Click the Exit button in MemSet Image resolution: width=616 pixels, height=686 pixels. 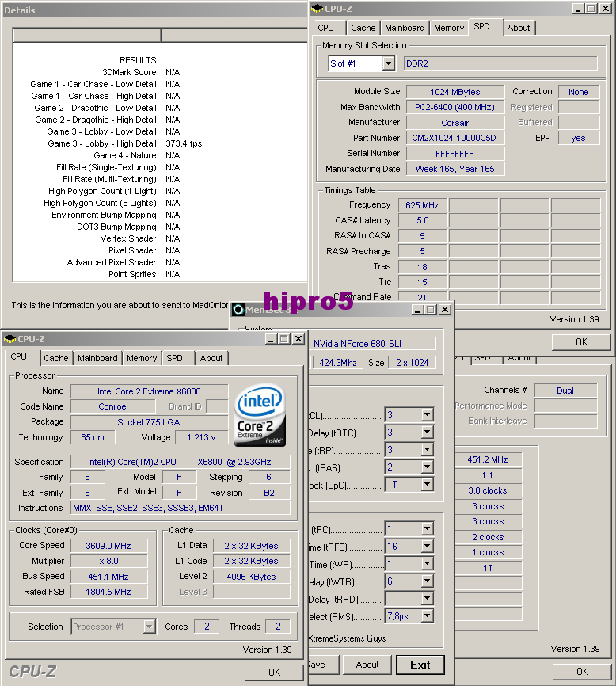click(x=420, y=665)
